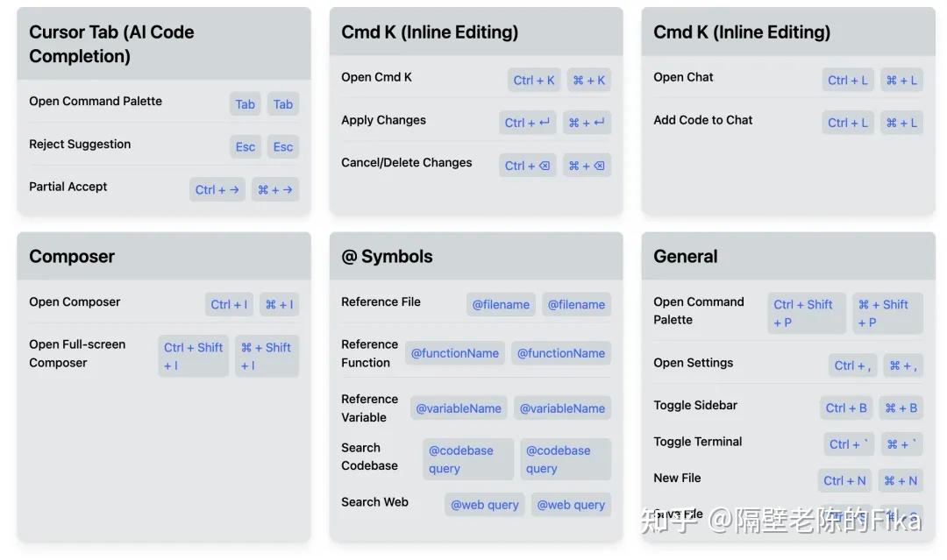Click the ⌘ + B Toggle Sidebar badge
Viewport: 947px width, 560px height.
coord(901,408)
